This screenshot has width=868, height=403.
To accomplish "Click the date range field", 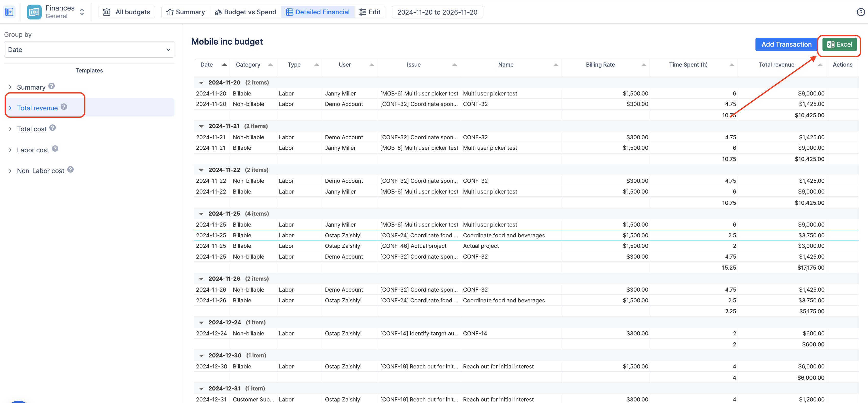I will [x=437, y=12].
